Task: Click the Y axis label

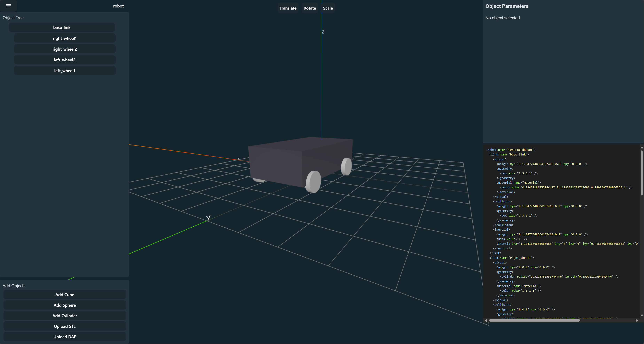Action: tap(208, 218)
